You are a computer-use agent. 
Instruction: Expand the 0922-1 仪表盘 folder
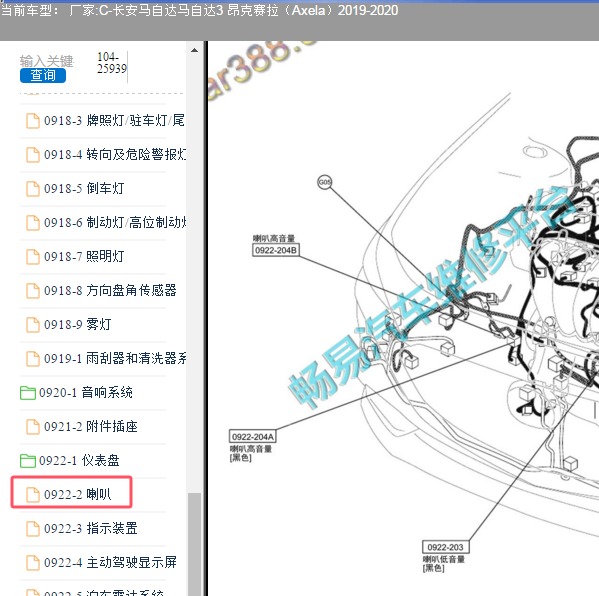79,460
